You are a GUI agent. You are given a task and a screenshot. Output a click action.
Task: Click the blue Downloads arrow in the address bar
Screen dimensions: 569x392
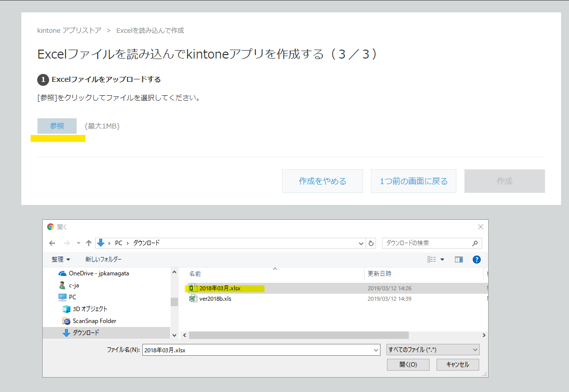[101, 243]
